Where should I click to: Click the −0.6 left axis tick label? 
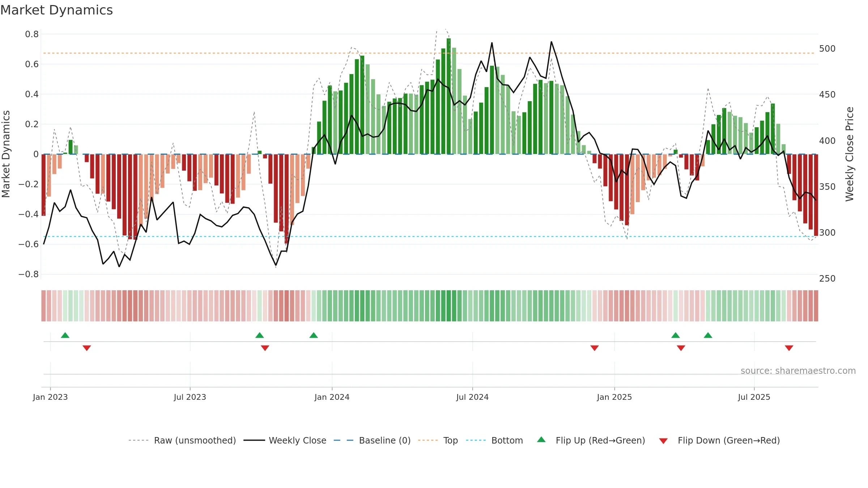[x=29, y=244]
